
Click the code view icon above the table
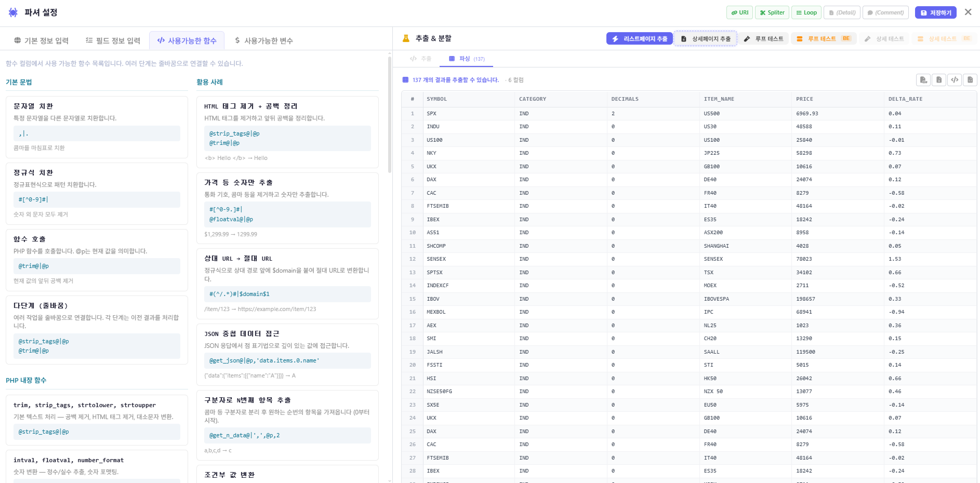(955, 80)
